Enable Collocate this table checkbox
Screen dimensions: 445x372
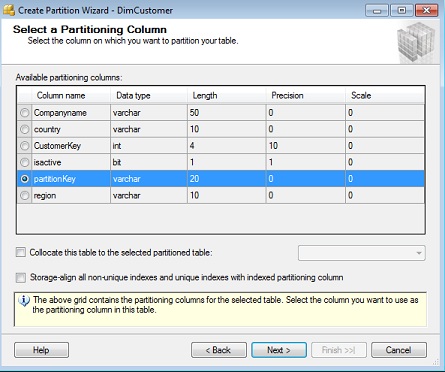21,252
